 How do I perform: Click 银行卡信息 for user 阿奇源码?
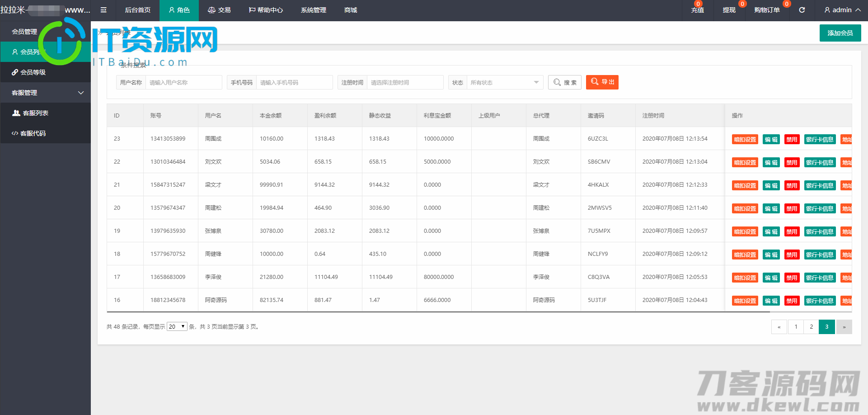[x=820, y=301]
